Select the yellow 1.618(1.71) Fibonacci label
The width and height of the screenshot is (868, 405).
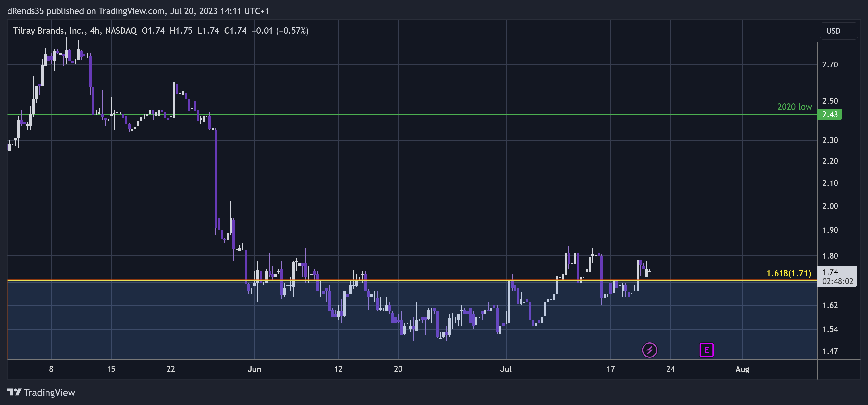789,273
